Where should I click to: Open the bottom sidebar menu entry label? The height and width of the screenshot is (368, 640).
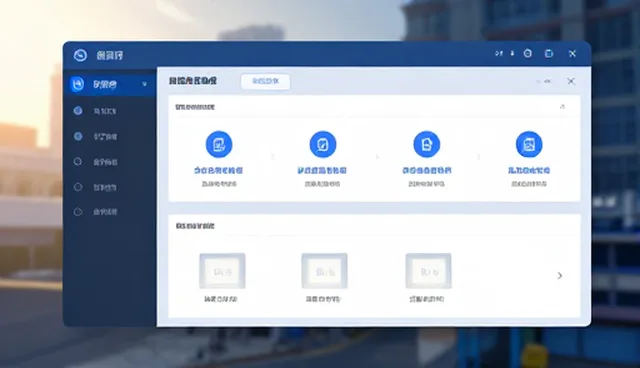[105, 212]
